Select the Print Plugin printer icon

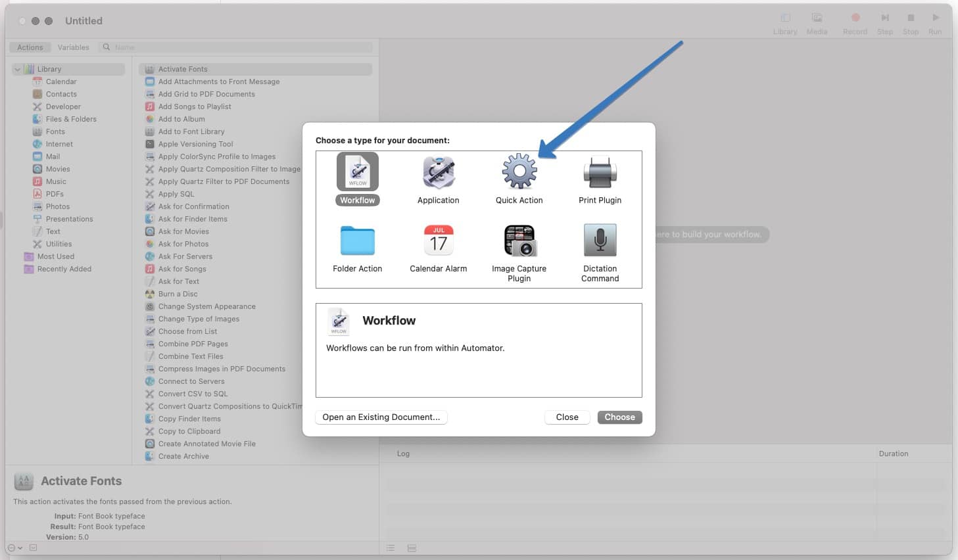600,173
